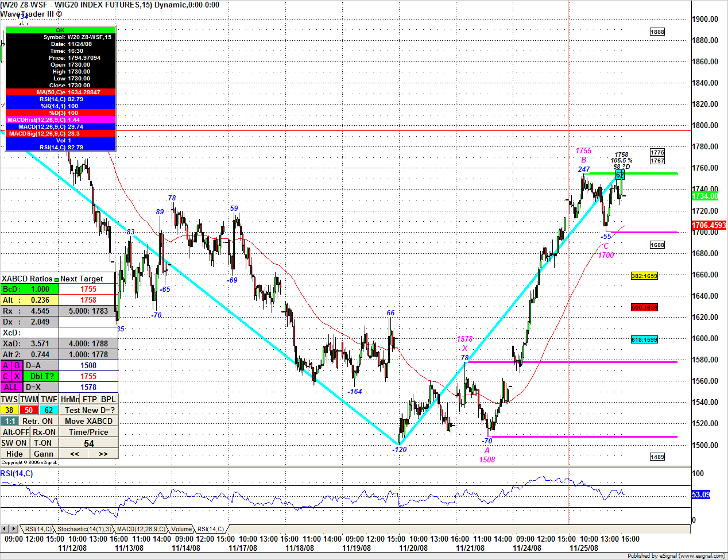
Task: Click the magenta A point button
Action: click(6, 365)
